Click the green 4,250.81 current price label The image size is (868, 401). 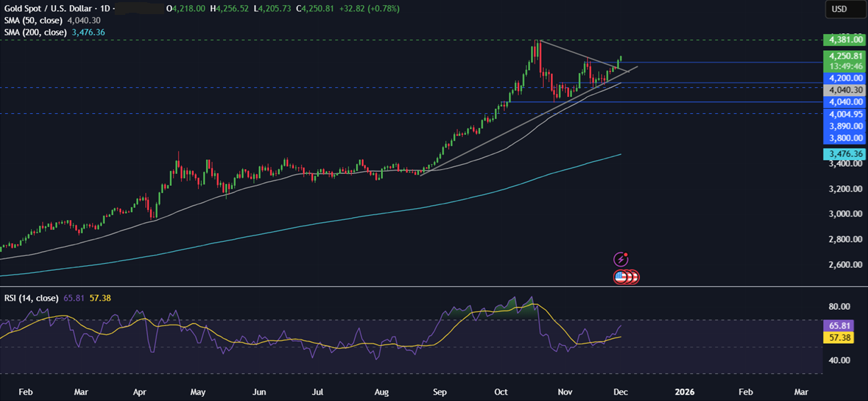click(843, 56)
